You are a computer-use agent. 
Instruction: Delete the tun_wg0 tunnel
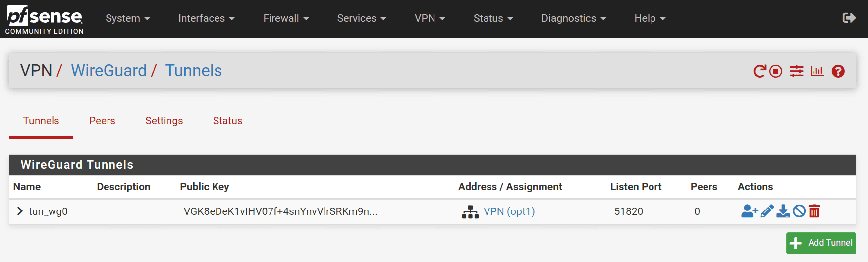(814, 211)
